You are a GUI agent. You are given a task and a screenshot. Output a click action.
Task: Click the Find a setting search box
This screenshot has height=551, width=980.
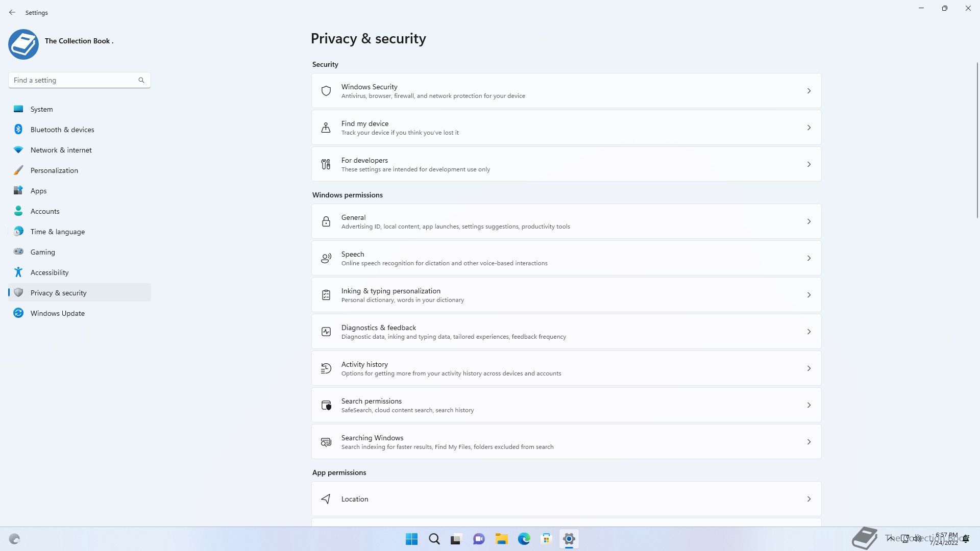(80, 80)
